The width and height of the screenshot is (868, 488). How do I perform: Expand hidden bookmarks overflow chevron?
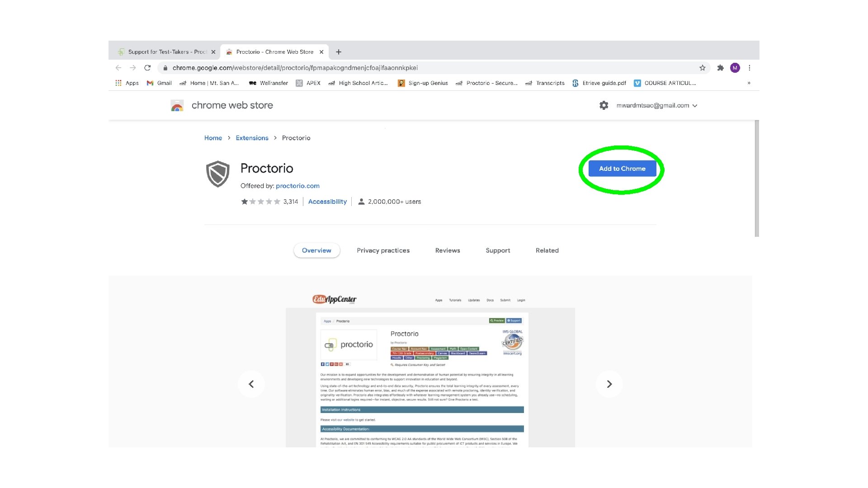(x=749, y=83)
